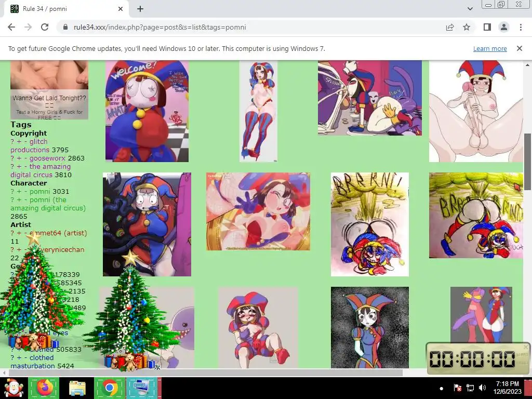Close the Rule 34 / pomni tab
The height and width of the screenshot is (399, 532).
[121, 9]
